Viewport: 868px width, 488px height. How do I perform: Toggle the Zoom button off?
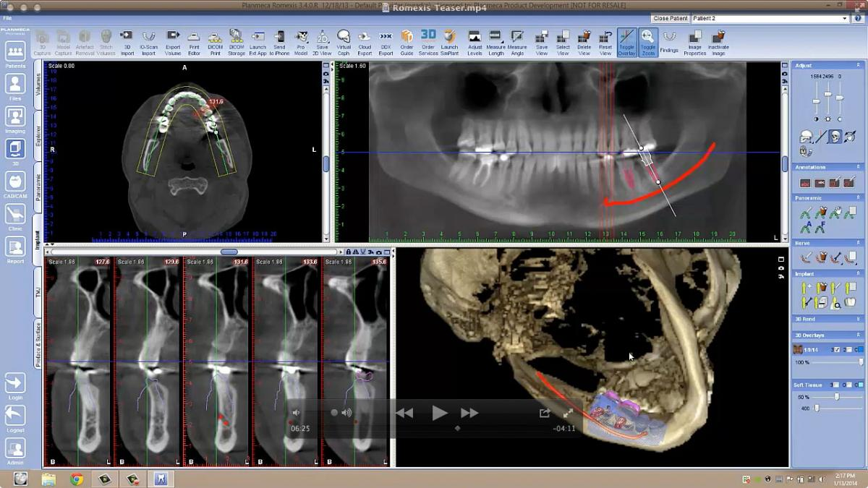[648, 43]
